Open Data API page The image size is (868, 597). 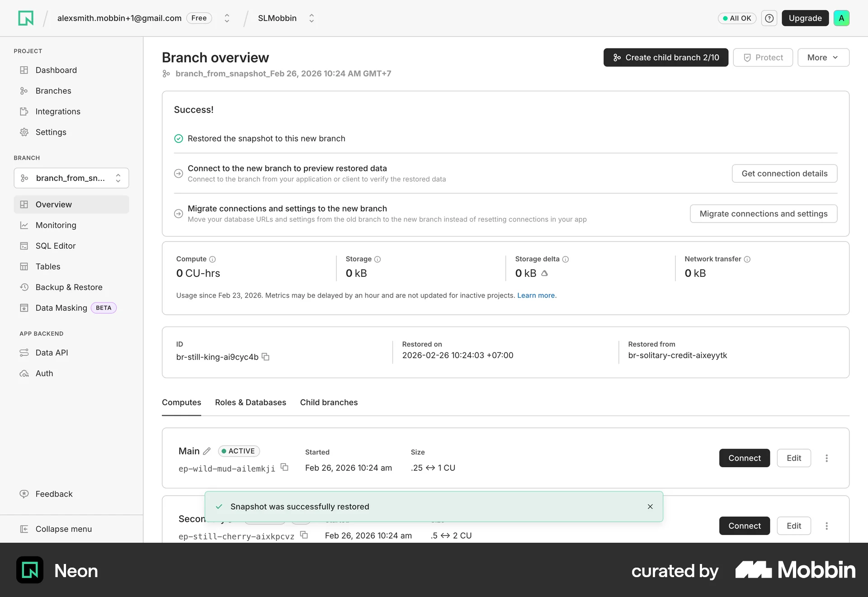point(71,353)
